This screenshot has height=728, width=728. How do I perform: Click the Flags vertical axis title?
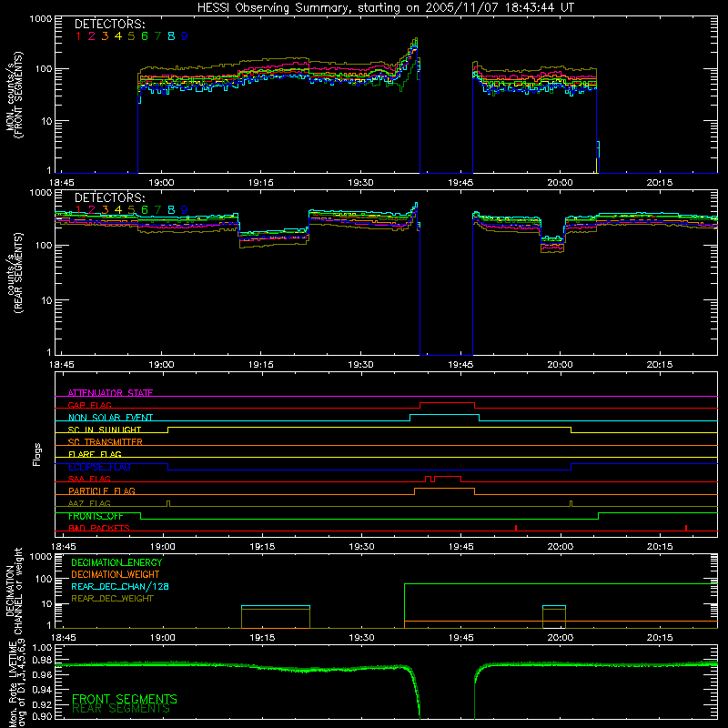[x=37, y=454]
